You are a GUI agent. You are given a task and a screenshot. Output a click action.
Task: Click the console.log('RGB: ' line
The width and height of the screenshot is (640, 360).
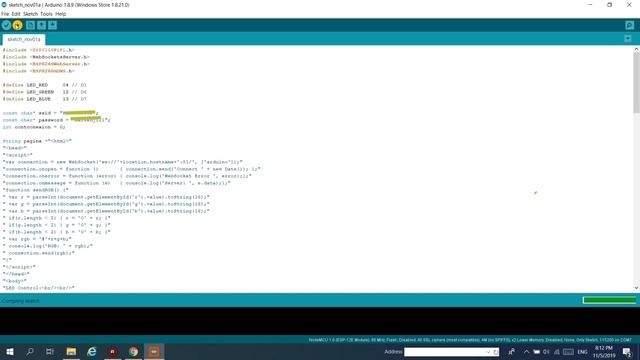[47, 246]
